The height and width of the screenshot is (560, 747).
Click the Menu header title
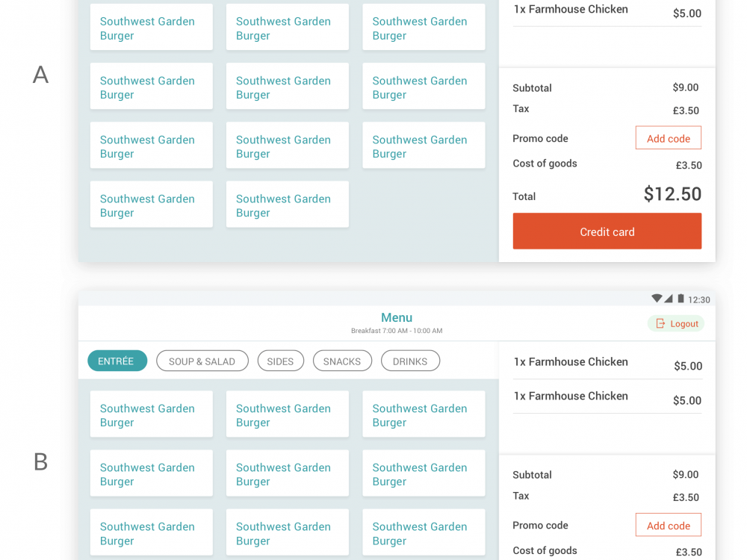tap(397, 317)
